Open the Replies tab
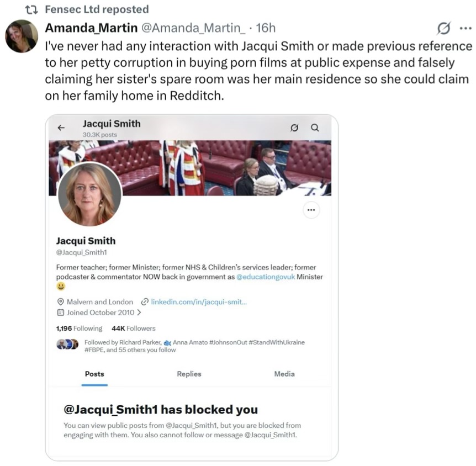Image resolution: width=476 pixels, height=466 pixels. pyautogui.click(x=189, y=374)
